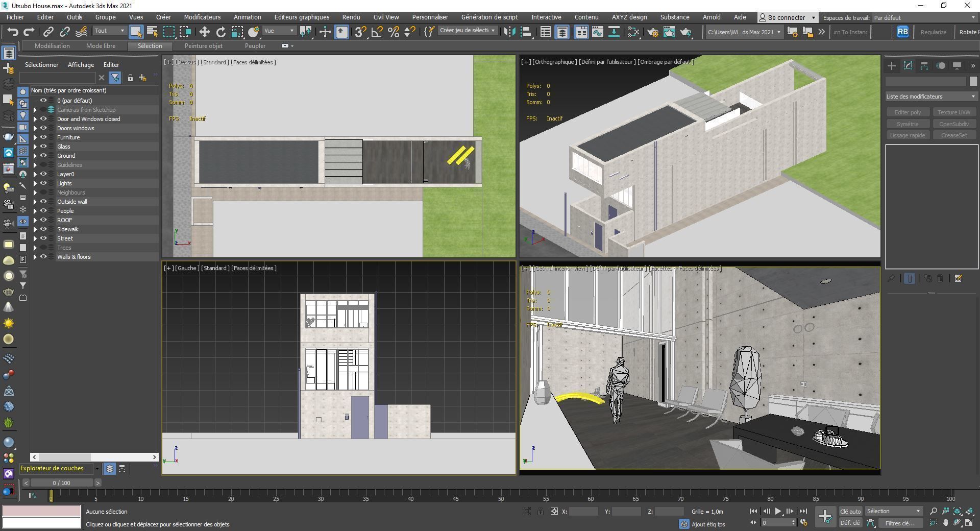Screen dimensions: 980x531
Task: Open Select by Name list icon
Action: click(152, 32)
